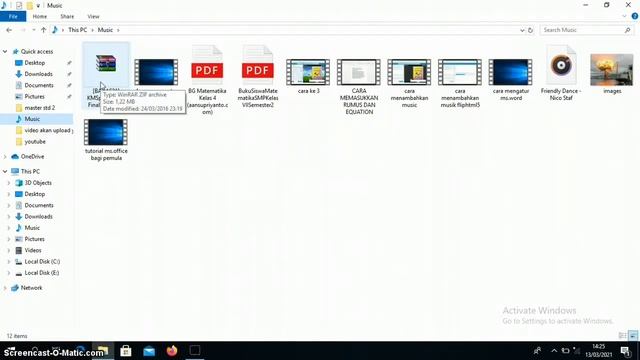640x360 pixels.
Task: Select the WinRAR ZIP archive file icon
Action: click(106, 64)
